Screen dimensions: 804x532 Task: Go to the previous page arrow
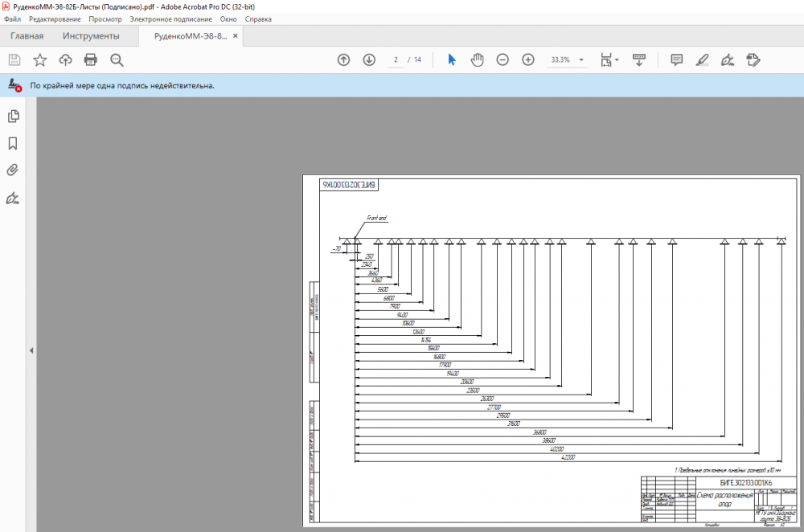coord(343,59)
